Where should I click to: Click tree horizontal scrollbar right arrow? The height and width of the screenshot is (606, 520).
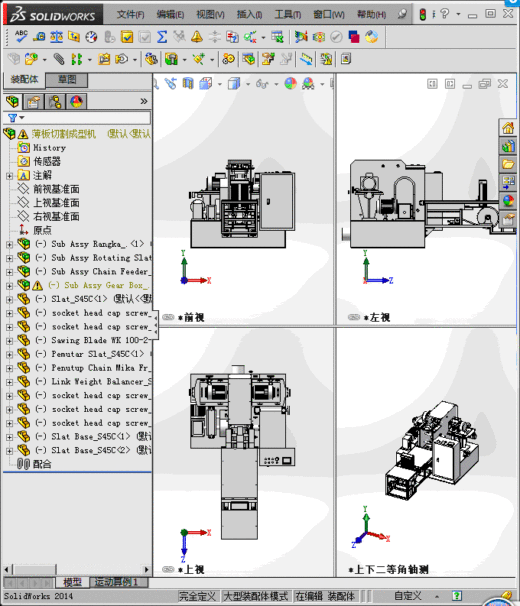click(x=147, y=569)
